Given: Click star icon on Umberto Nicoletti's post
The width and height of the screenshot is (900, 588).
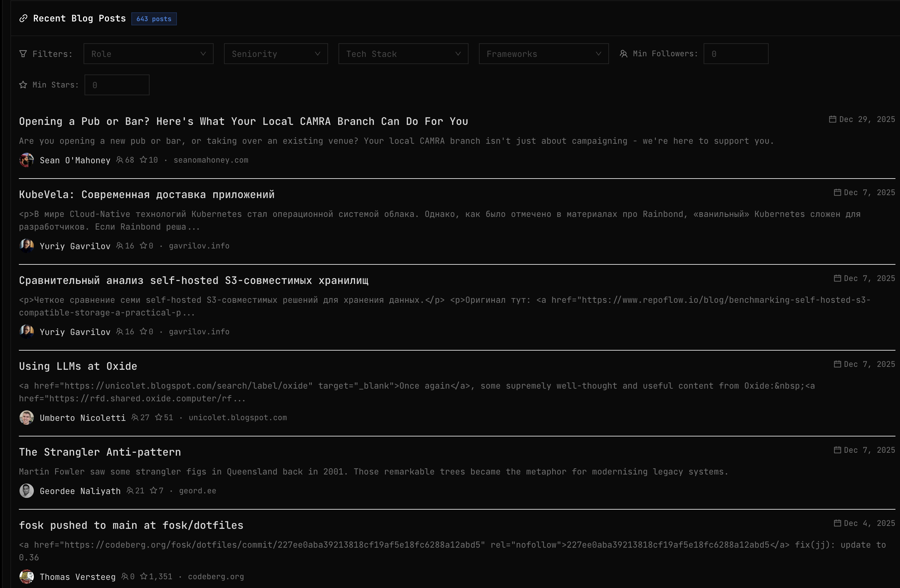Looking at the screenshot, I should coord(158,418).
